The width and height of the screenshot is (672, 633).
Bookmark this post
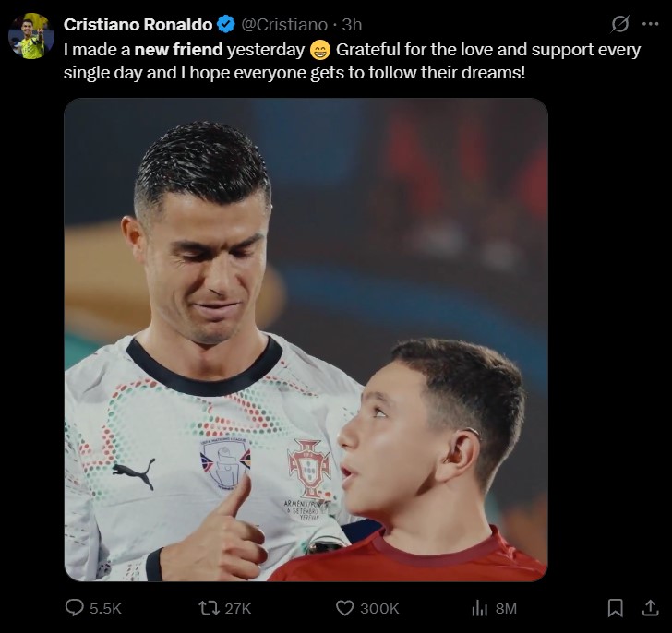pos(615,608)
